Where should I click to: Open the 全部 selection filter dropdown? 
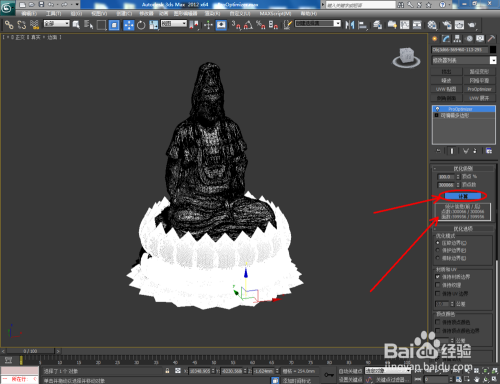(57, 24)
